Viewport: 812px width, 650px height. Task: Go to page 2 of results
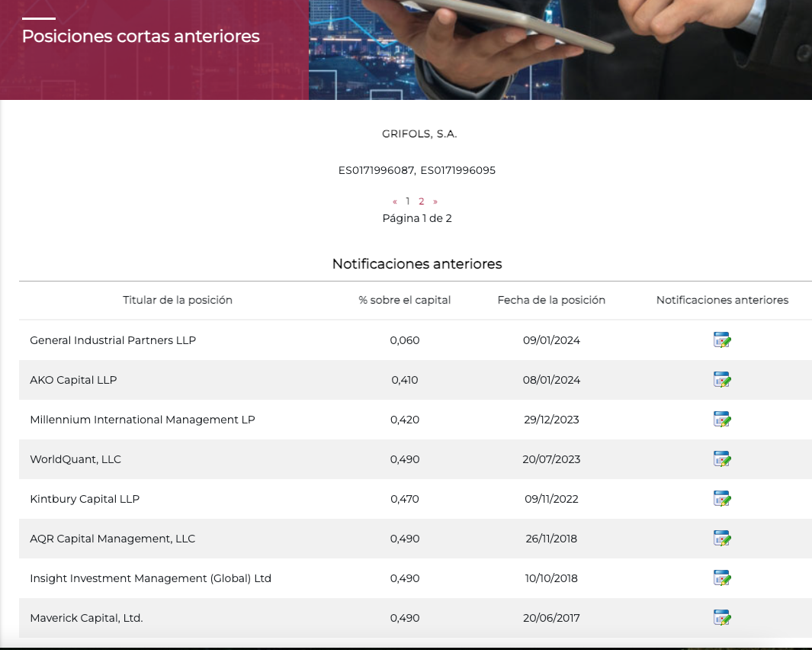click(422, 201)
